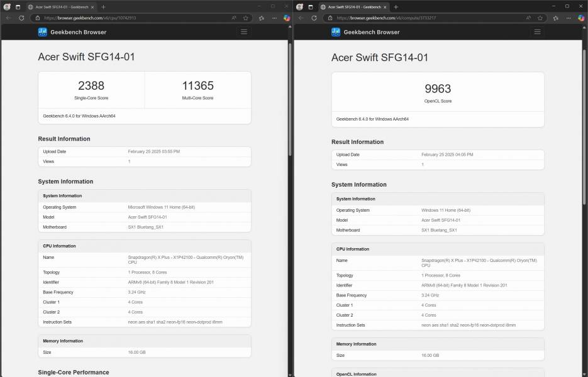Click the page title 'Acer Swift SFG14-01' in left window

click(86, 57)
